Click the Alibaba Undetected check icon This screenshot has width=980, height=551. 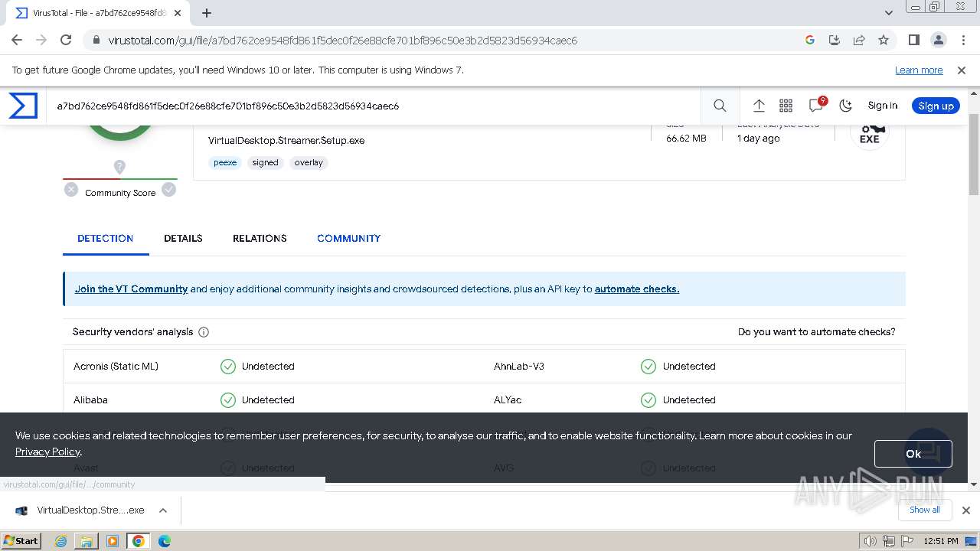[228, 400]
